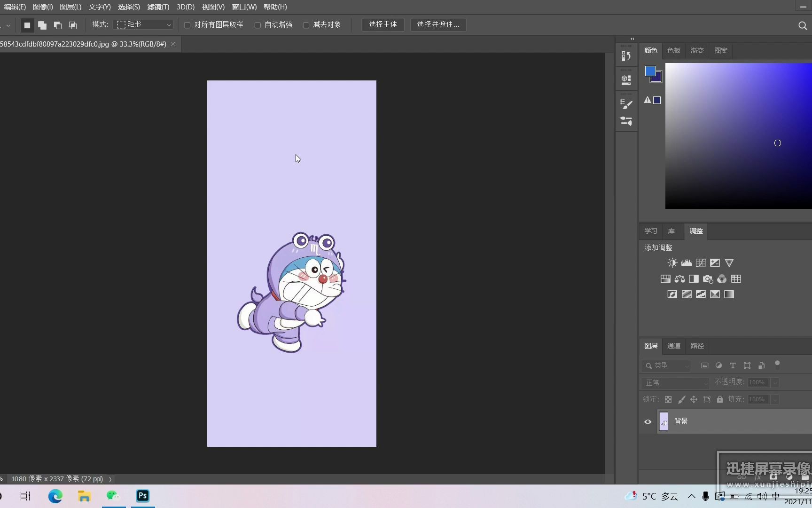Filter layers by shape layer icon
Image resolution: width=812 pixels, height=508 pixels.
747,365
